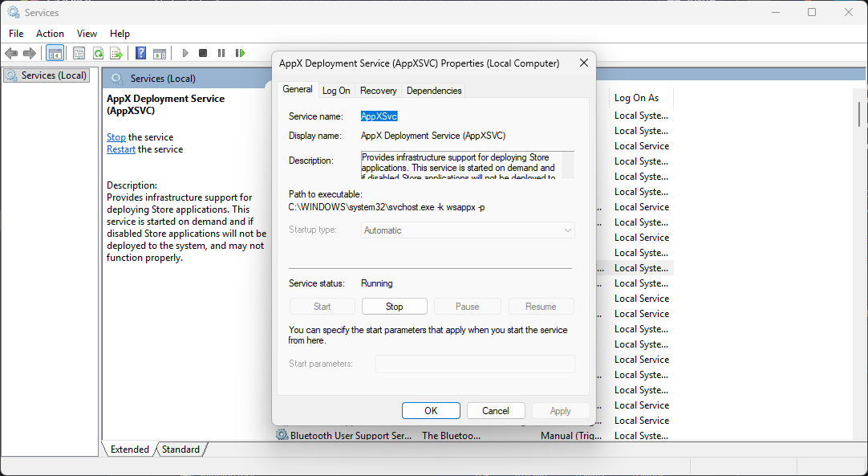
Task: Open Help using the blue question mark icon
Action: click(141, 53)
